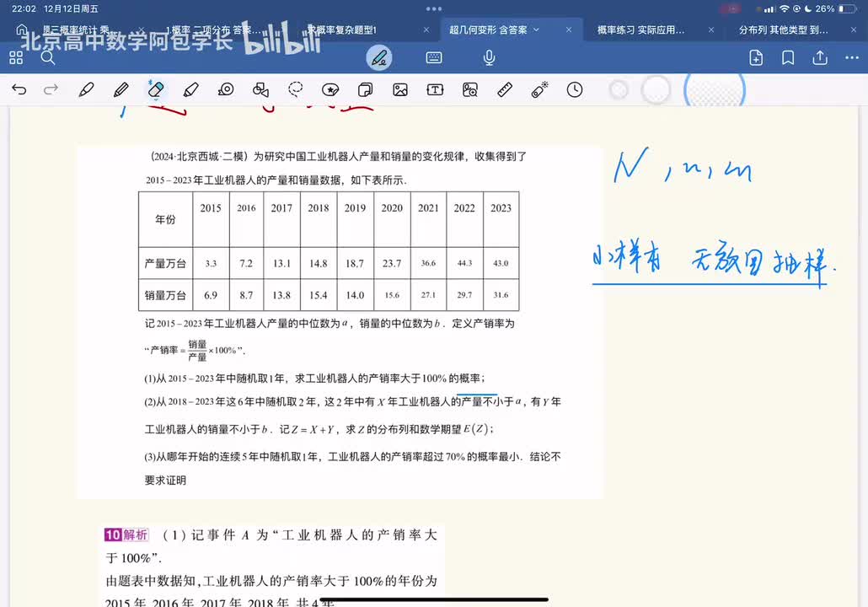The height and width of the screenshot is (607, 868).
Task: Go to the home library icon
Action: [22, 30]
